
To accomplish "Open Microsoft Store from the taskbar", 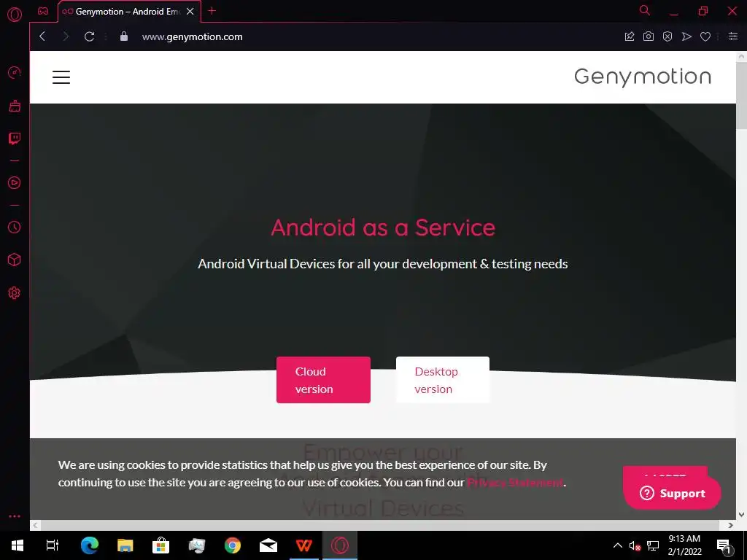I will click(x=161, y=545).
